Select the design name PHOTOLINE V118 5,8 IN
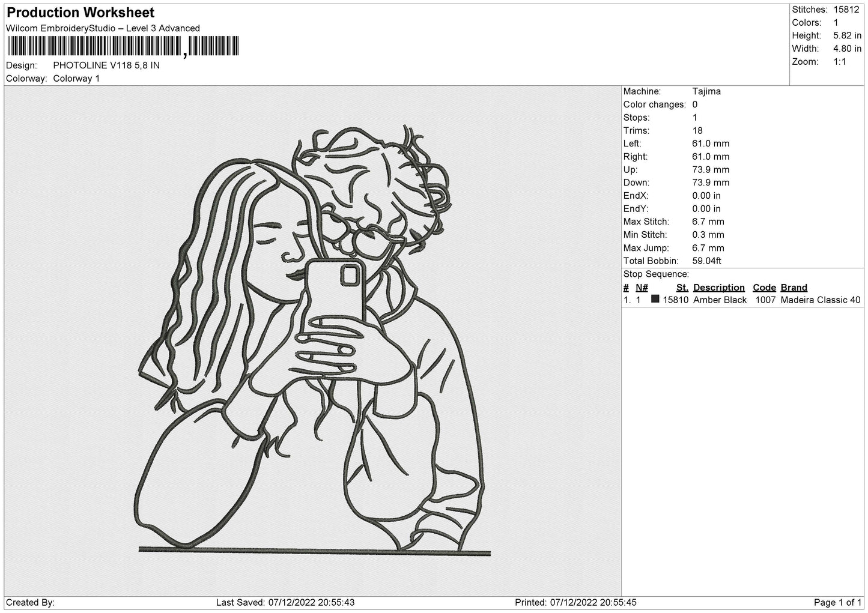868x613 pixels. (x=106, y=65)
